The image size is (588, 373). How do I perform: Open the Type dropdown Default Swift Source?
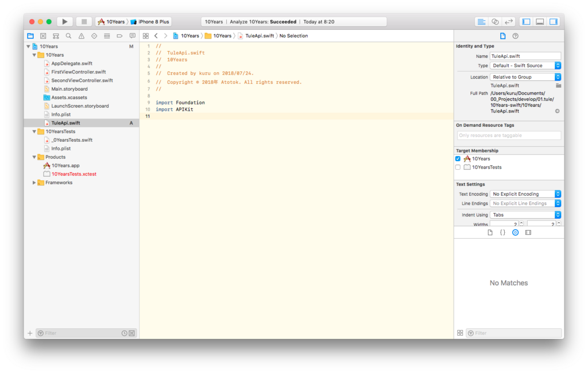[525, 65]
